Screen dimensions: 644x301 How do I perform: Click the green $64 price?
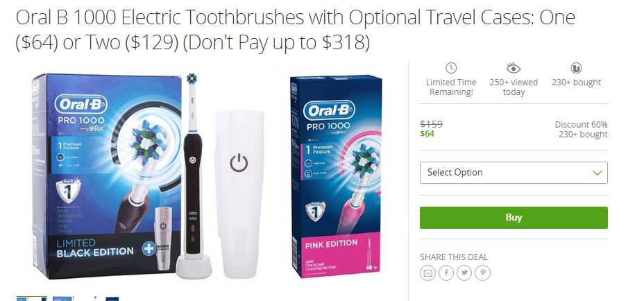(427, 133)
